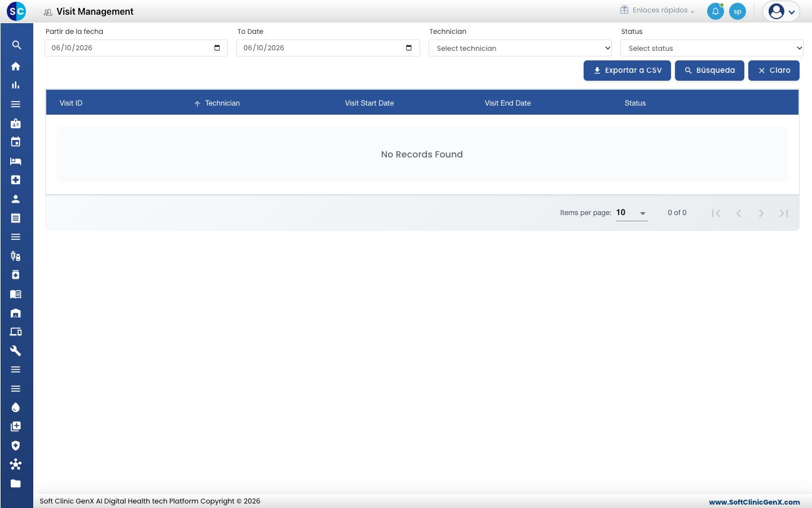Click the sp user avatar
This screenshot has width=812, height=508.
pos(738,11)
